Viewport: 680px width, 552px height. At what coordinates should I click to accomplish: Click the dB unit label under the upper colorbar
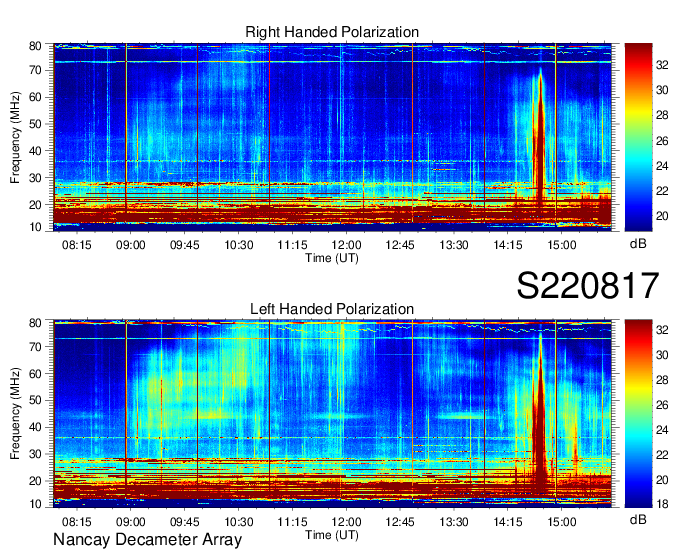pyautogui.click(x=638, y=244)
